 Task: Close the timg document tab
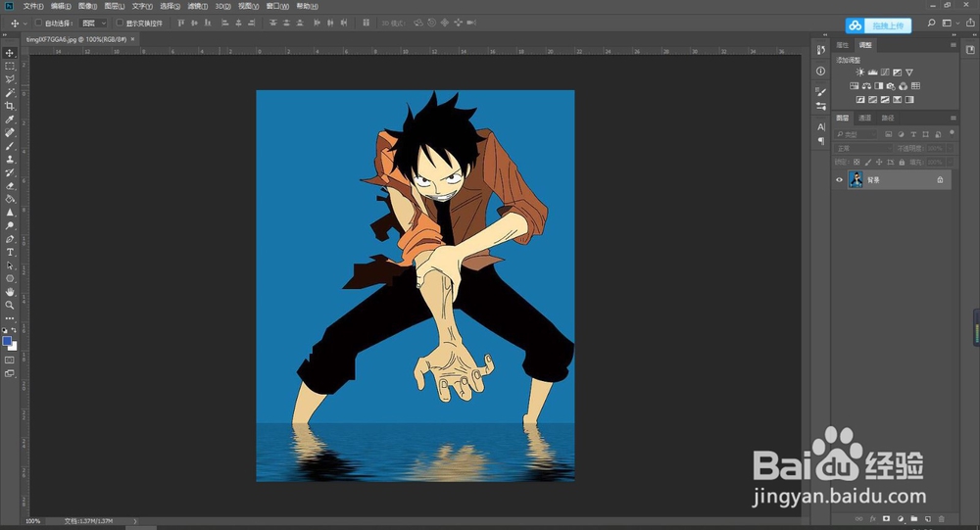132,39
